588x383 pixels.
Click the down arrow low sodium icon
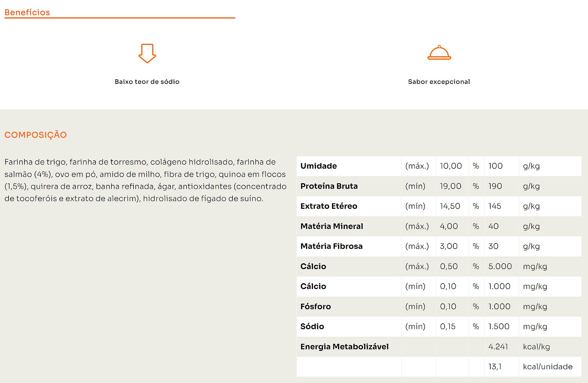click(x=147, y=53)
